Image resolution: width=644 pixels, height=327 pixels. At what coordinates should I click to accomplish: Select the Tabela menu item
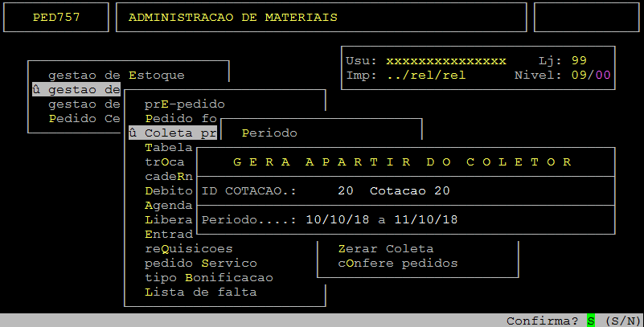point(168,148)
